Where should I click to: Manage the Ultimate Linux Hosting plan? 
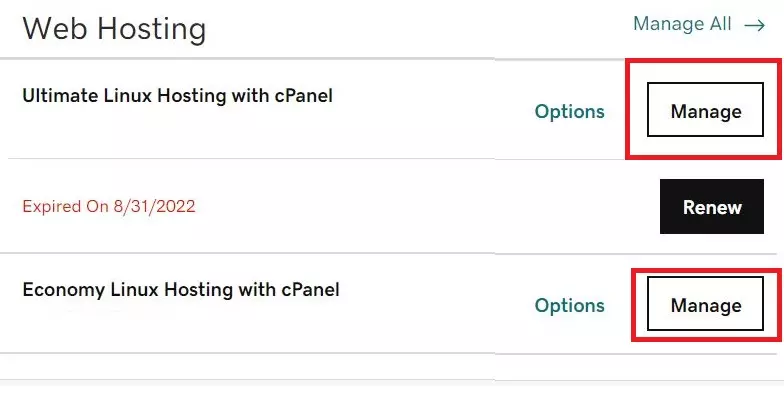706,110
